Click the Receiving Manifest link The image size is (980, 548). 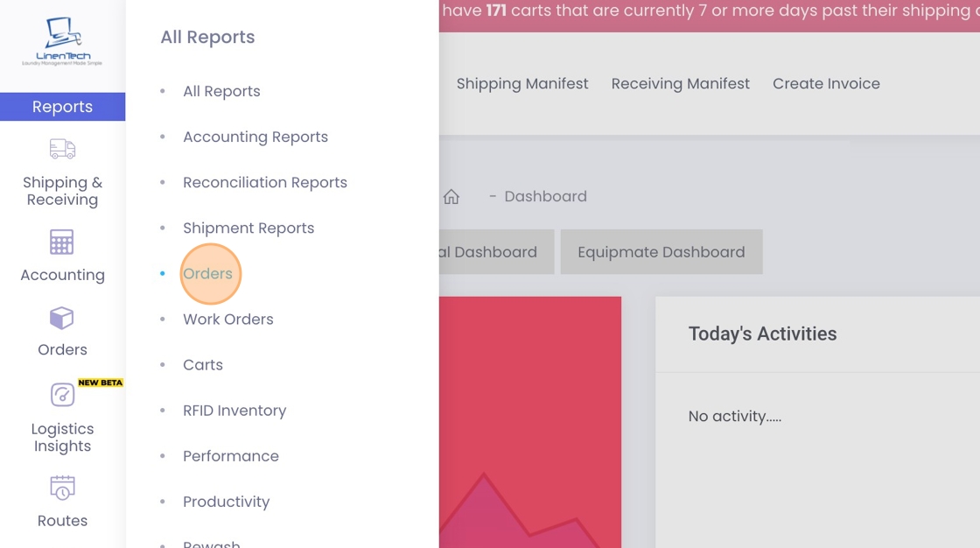click(x=681, y=84)
